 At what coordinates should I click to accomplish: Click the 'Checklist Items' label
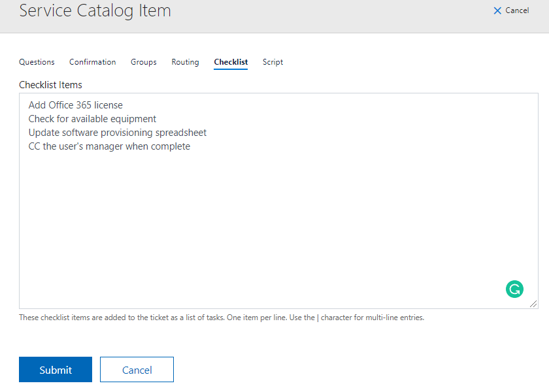pyautogui.click(x=50, y=85)
